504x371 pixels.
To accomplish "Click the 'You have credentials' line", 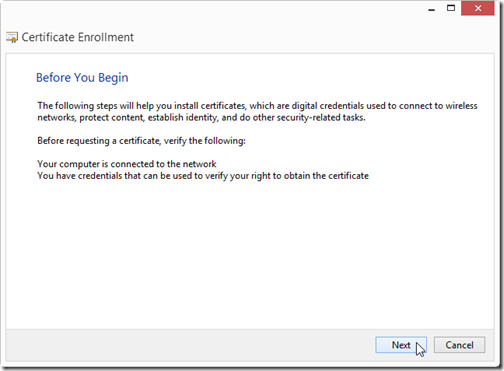I will (203, 176).
